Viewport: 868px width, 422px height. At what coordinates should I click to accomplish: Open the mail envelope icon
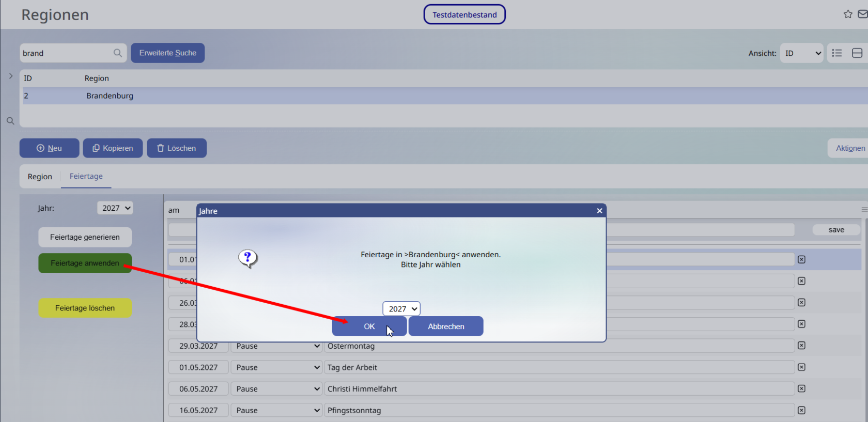[x=863, y=14]
